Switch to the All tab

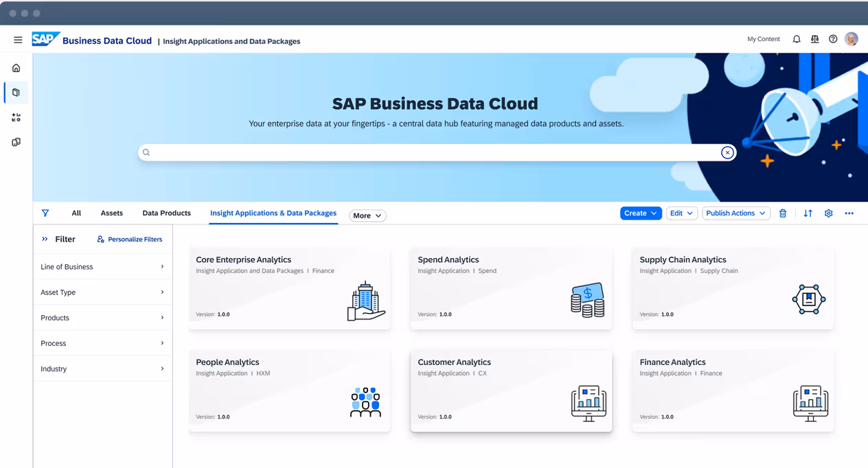tap(76, 213)
